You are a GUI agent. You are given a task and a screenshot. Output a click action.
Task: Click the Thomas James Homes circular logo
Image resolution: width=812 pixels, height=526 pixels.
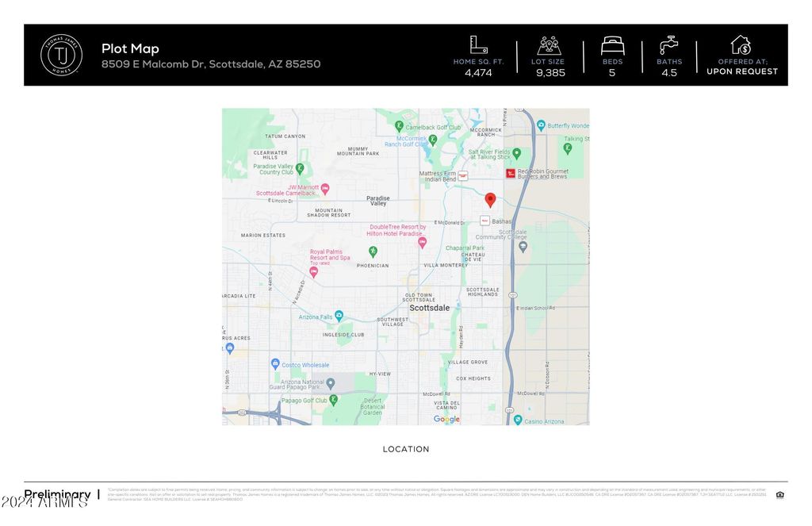(62, 55)
